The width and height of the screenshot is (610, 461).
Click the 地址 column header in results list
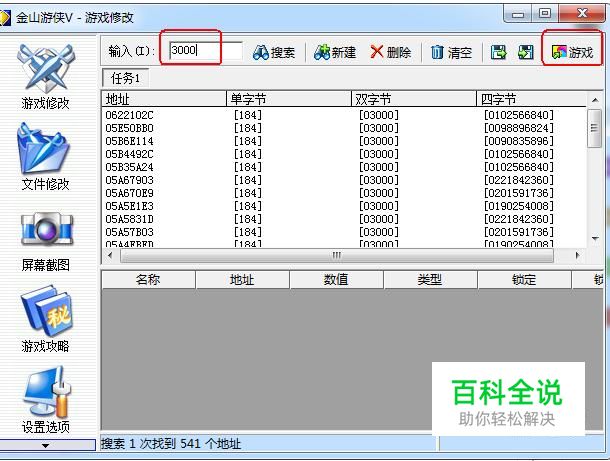(164, 99)
